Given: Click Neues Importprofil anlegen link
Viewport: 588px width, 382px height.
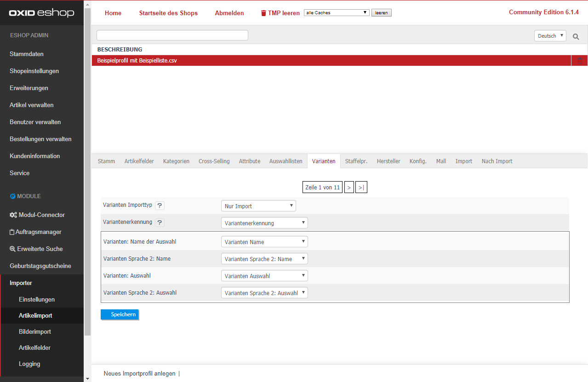Looking at the screenshot, I should (x=139, y=373).
